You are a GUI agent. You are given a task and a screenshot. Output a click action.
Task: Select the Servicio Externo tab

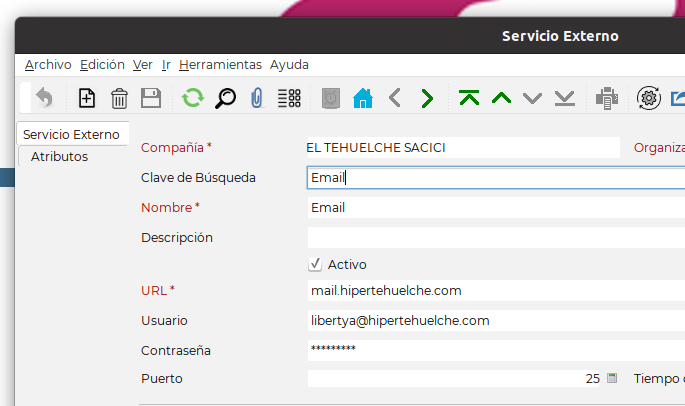pos(73,134)
